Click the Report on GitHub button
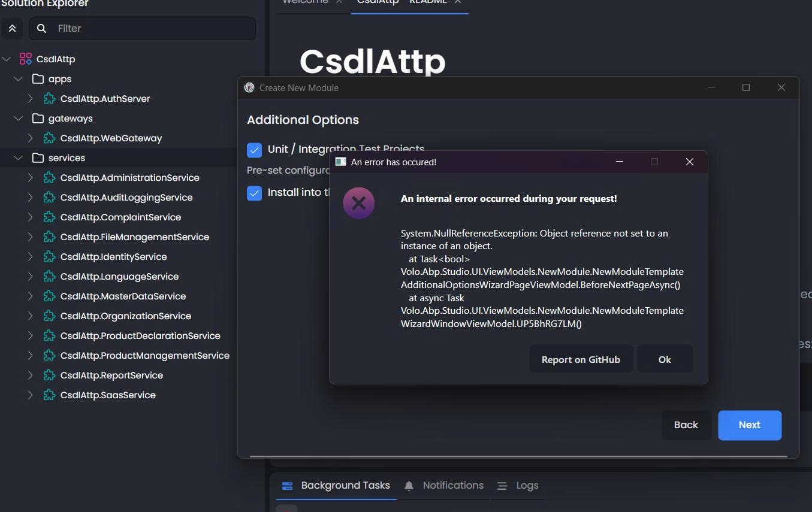The height and width of the screenshot is (512, 812). pos(580,359)
